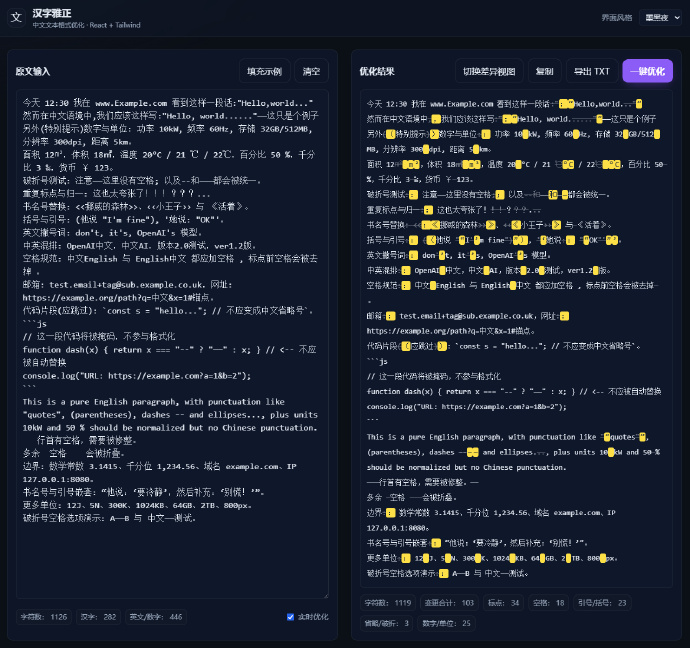This screenshot has height=648, width=690.
Task: Click the 空格 18 stat chip
Action: (x=548, y=603)
